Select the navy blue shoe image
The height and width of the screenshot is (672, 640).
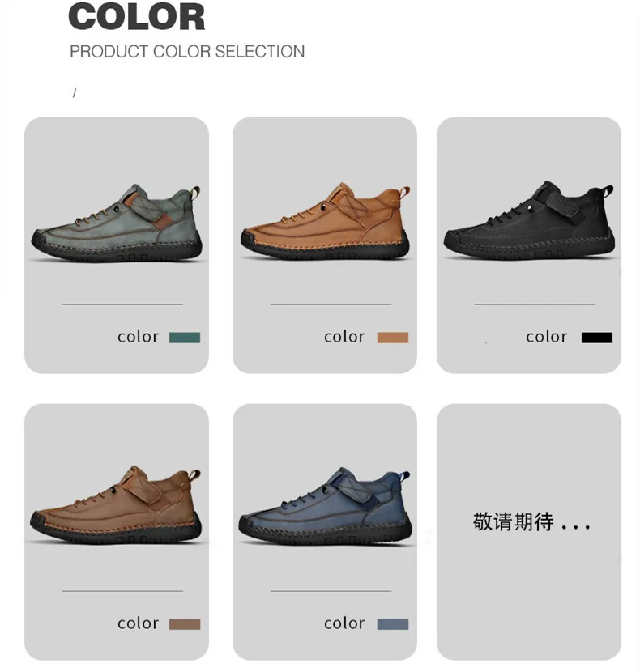coord(325,506)
